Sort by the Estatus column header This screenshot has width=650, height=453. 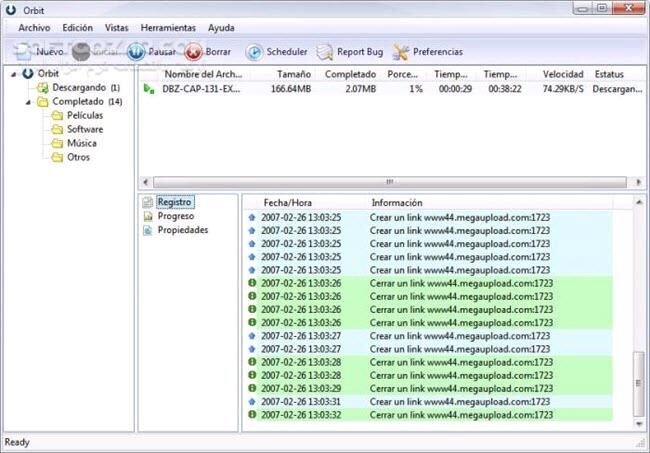coord(609,74)
